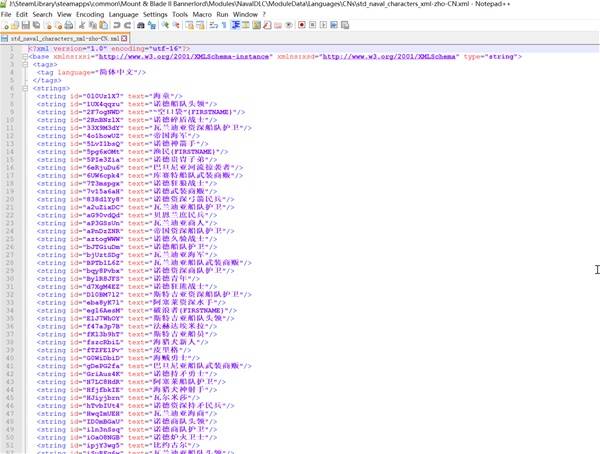Collapse the strings element fold marker
The image size is (600, 454).
pyautogui.click(x=27, y=89)
